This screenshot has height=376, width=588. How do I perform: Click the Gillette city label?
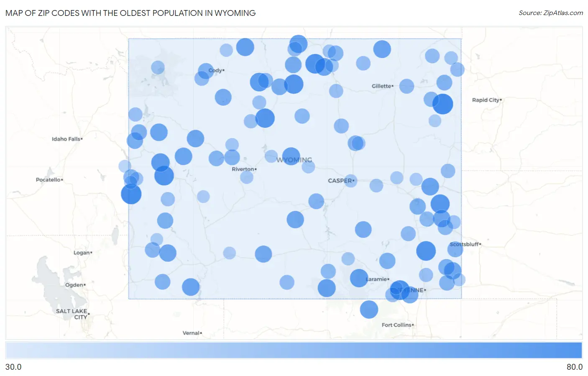(382, 86)
